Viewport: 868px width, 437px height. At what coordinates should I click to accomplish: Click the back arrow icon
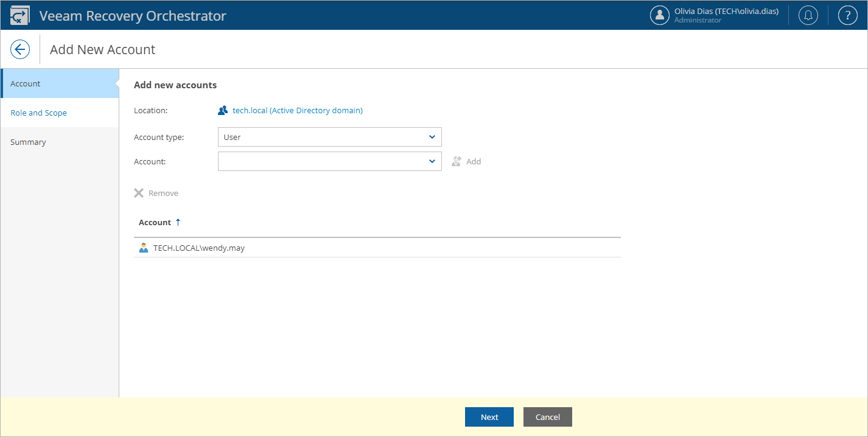click(x=20, y=49)
